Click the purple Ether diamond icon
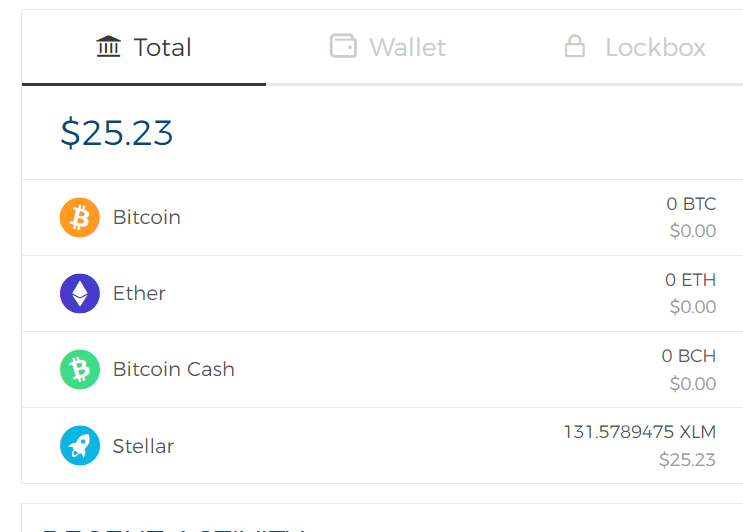Image resolution: width=743 pixels, height=532 pixels. point(80,293)
